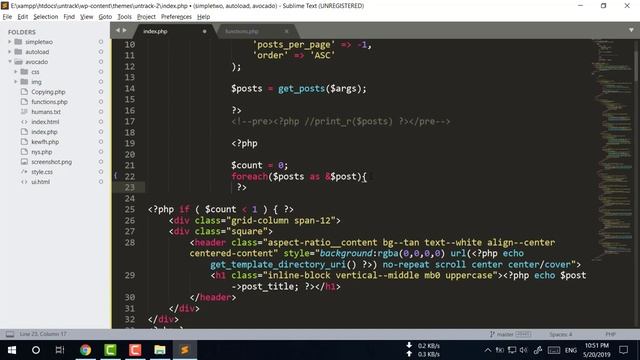640x360 pixels.
Task: Click the text file icon of humans.txt
Action: click(24, 112)
